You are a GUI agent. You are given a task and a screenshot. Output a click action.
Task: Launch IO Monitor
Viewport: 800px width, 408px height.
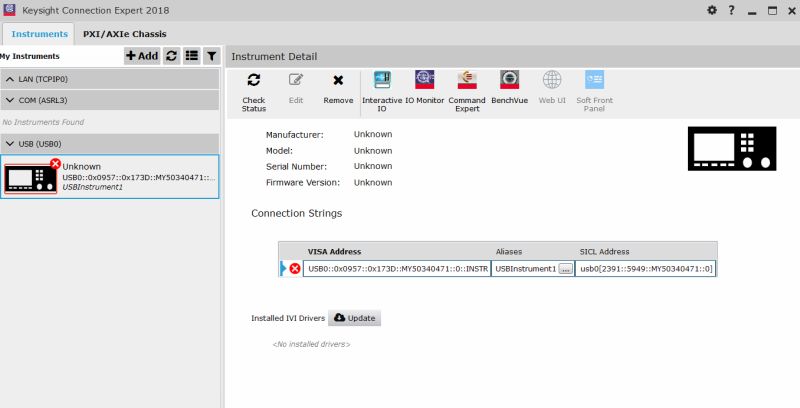(x=424, y=80)
